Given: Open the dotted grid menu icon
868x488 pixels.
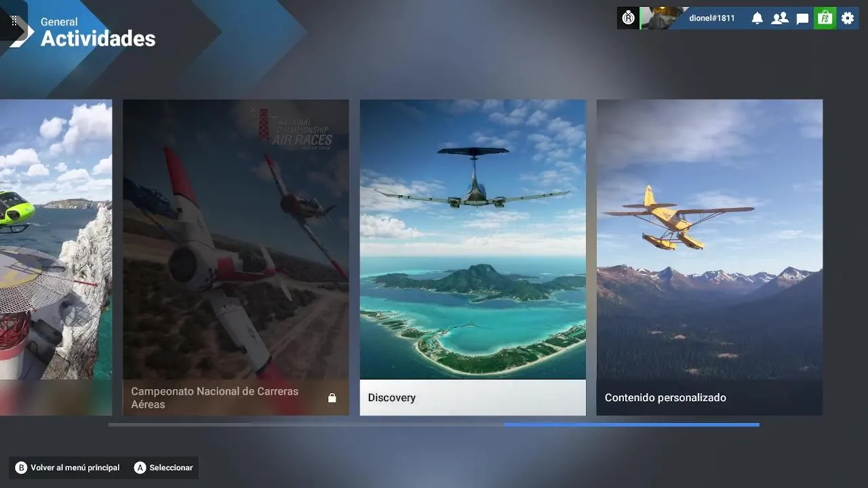Looking at the screenshot, I should [14, 21].
